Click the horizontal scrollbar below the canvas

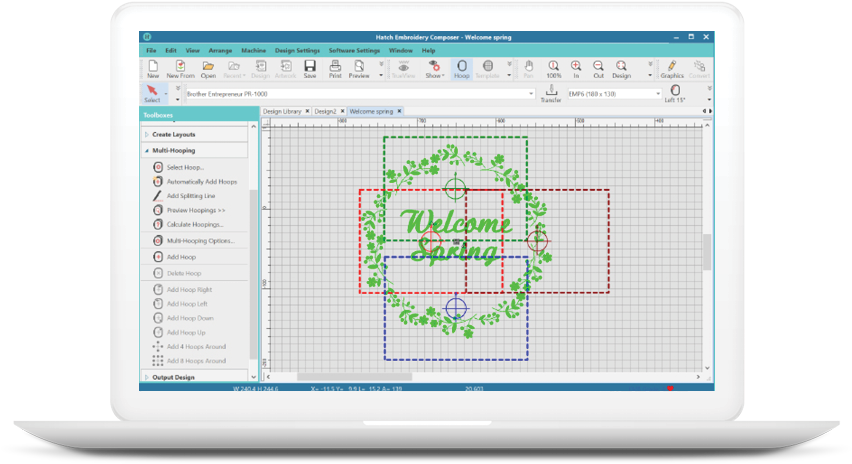point(480,377)
